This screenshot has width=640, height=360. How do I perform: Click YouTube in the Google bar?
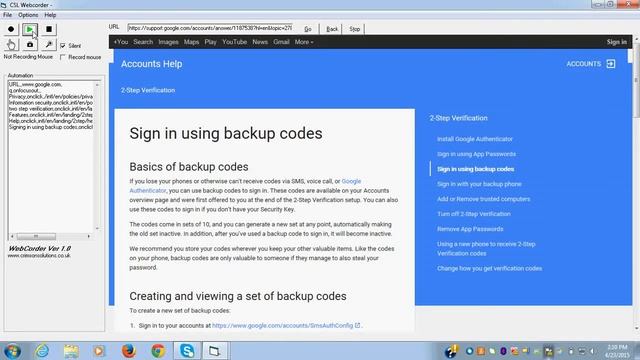tap(234, 42)
